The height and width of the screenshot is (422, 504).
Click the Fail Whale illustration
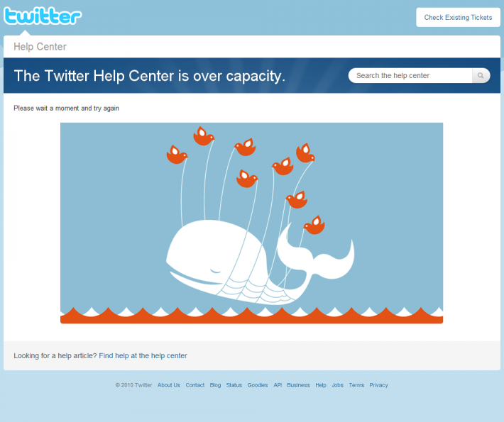tap(252, 223)
